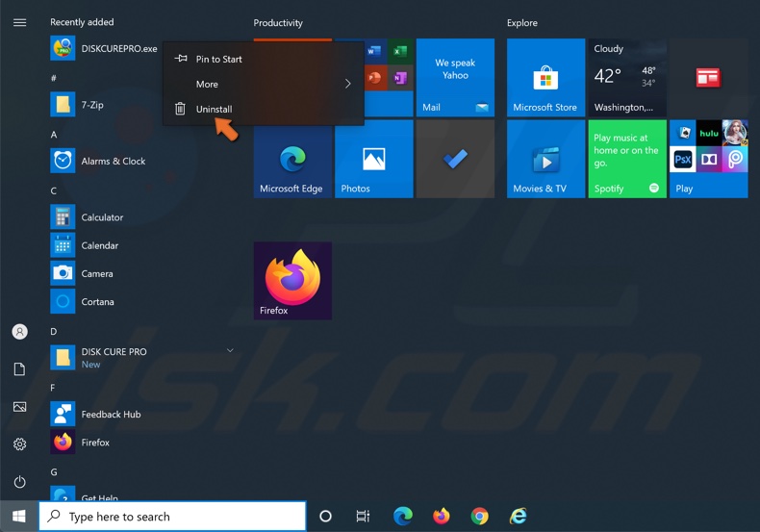Click the OneNote icon in Office tile

point(400,78)
